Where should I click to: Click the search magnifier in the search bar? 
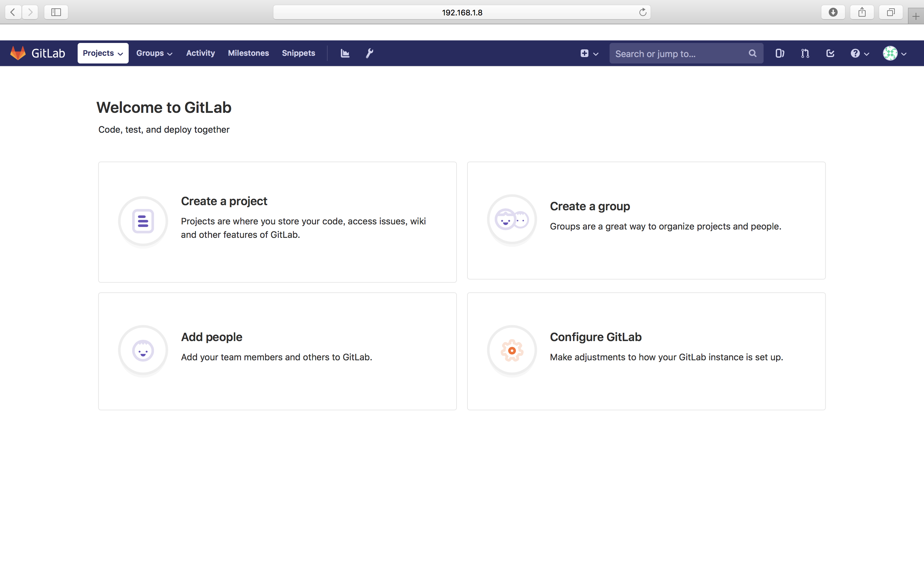pyautogui.click(x=752, y=54)
